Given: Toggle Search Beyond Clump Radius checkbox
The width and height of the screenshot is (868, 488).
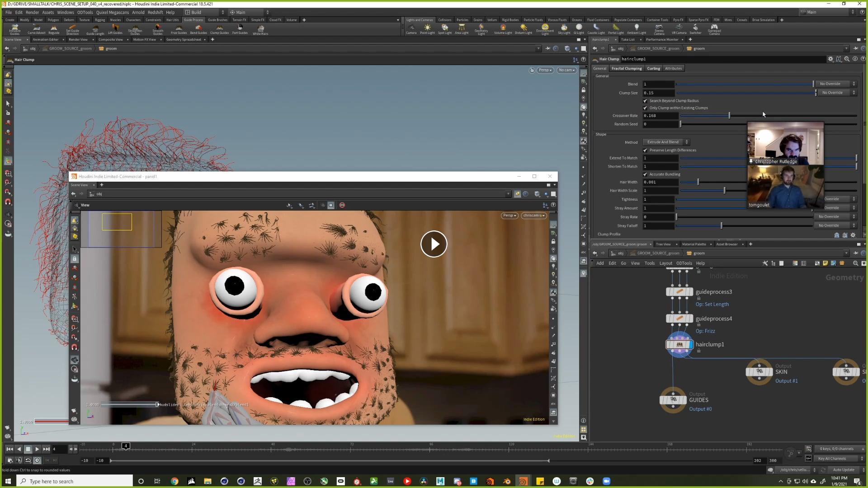Looking at the screenshot, I should (645, 101).
